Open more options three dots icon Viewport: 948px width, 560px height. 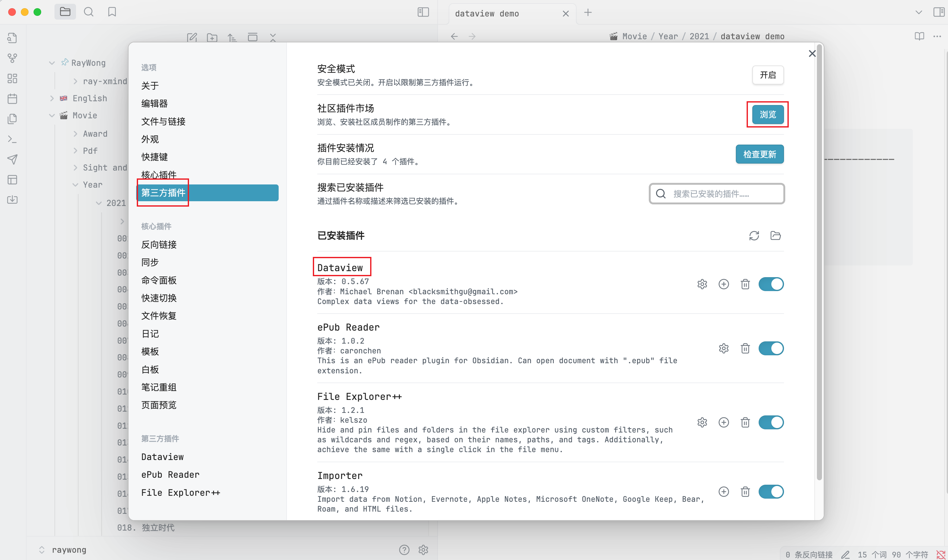tap(937, 36)
